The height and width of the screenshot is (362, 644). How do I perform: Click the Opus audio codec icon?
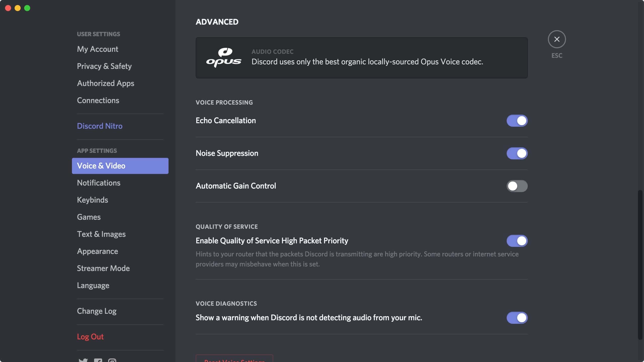224,57
